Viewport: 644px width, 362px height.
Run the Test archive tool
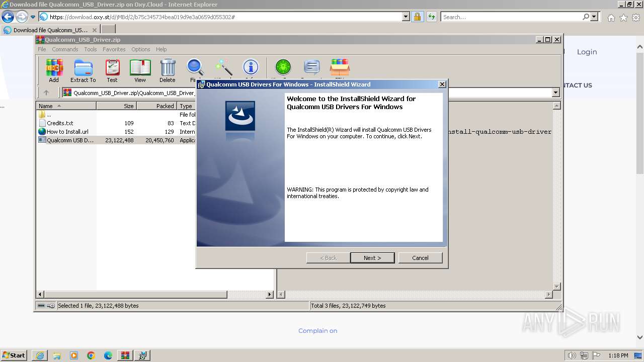pos(112,71)
